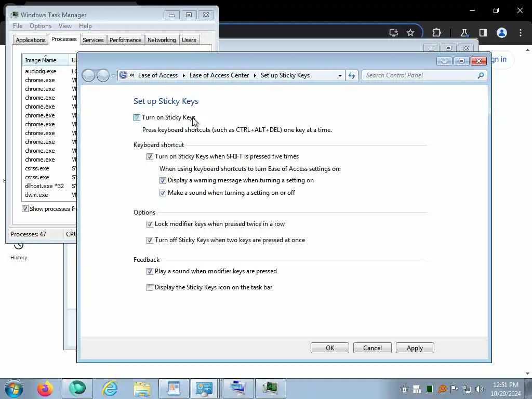Open the View menu in Task Manager
Screen dimensions: 532x399
pos(65,26)
